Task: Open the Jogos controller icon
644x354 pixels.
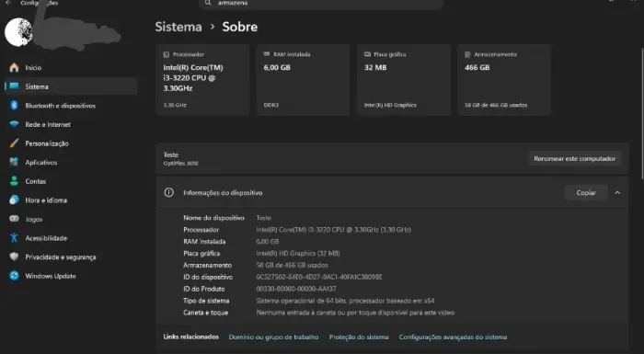Action: 15,219
